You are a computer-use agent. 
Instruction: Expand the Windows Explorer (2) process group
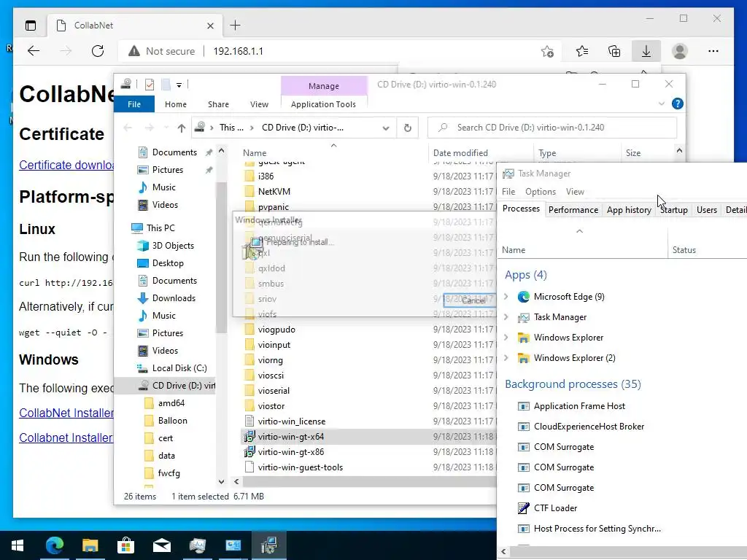[506, 358]
